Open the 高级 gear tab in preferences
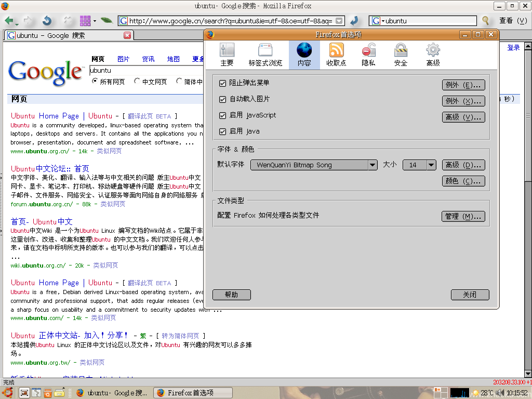This screenshot has width=532, height=399. click(433, 55)
